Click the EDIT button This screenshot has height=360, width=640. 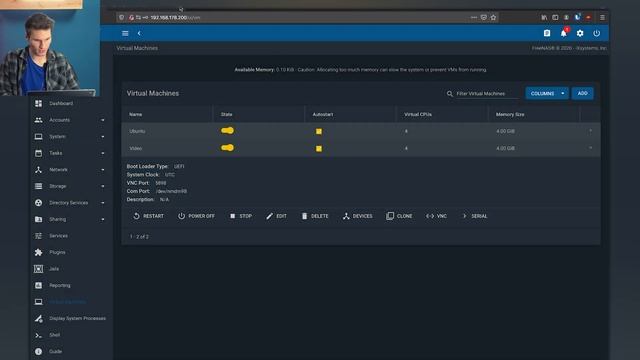coord(276,216)
